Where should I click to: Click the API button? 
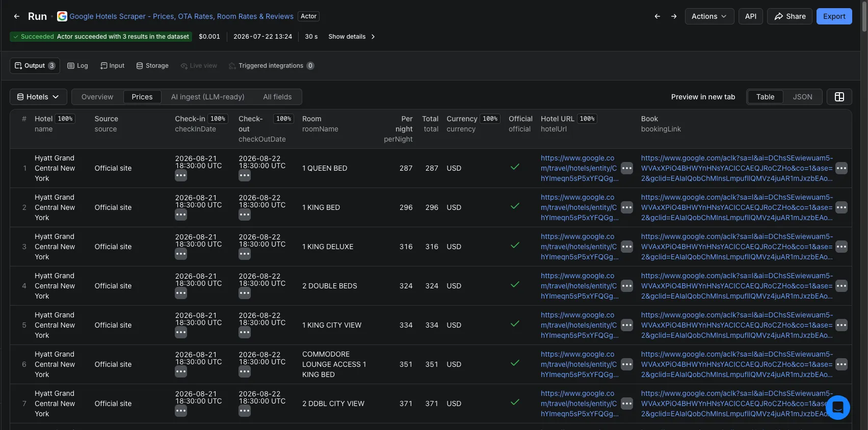point(751,16)
